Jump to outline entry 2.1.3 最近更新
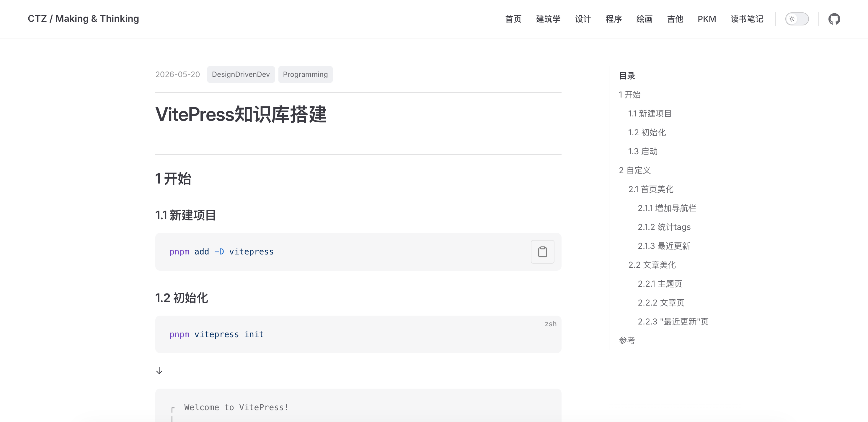This screenshot has width=868, height=422. click(x=664, y=246)
